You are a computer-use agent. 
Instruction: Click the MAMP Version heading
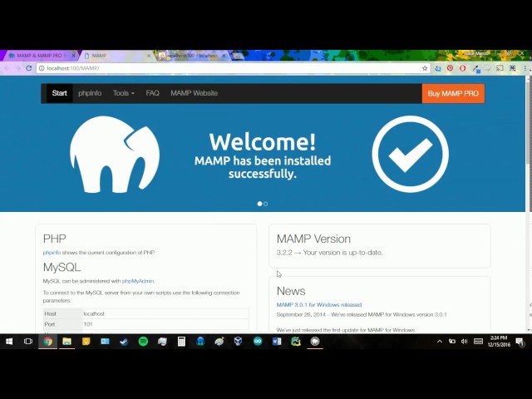pyautogui.click(x=313, y=239)
